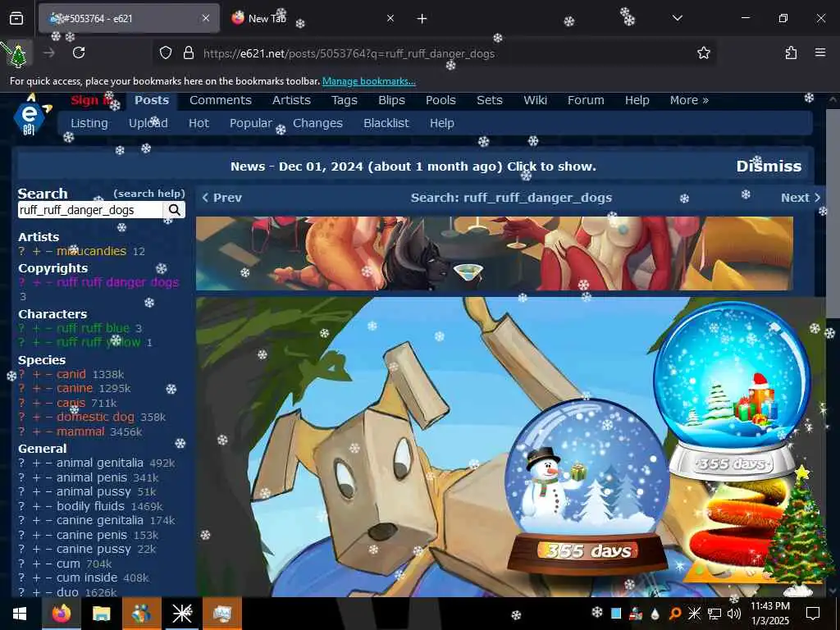Go to the Hot posts page

click(199, 123)
